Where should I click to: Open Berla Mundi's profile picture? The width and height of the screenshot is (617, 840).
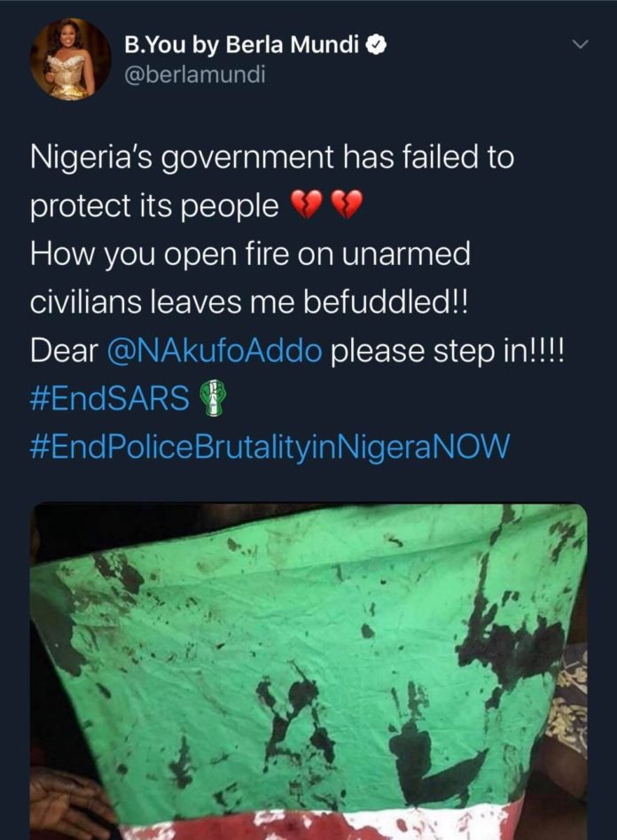[70, 59]
